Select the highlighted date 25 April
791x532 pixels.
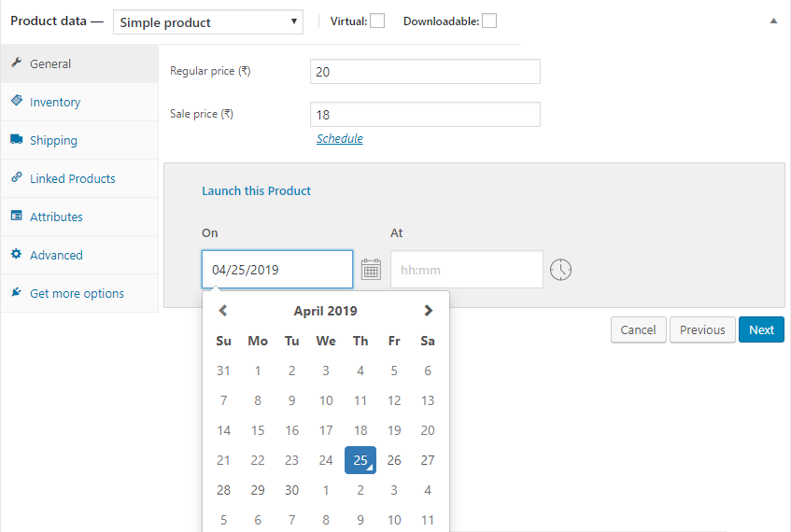coord(360,460)
